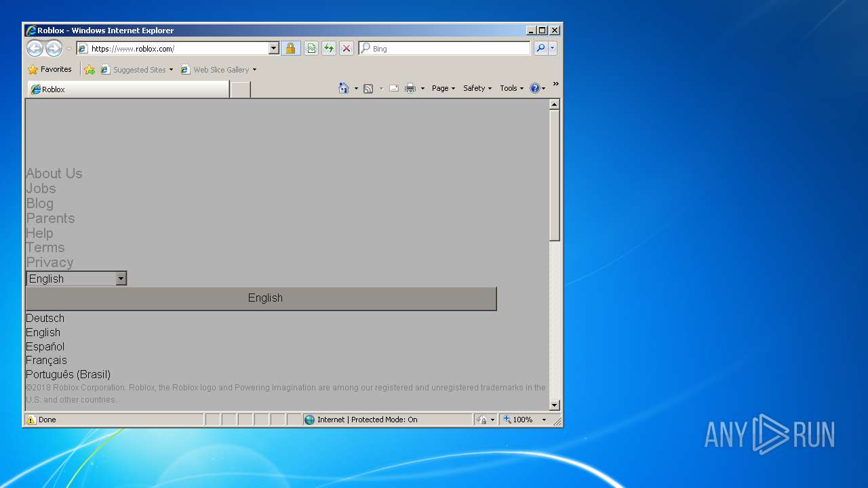Open the Blog link
The image size is (868, 488).
point(39,203)
